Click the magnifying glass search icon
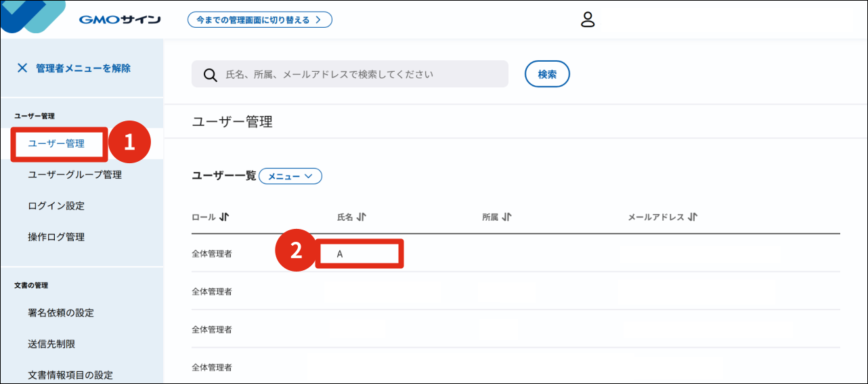Image resolution: width=868 pixels, height=384 pixels. coord(210,74)
